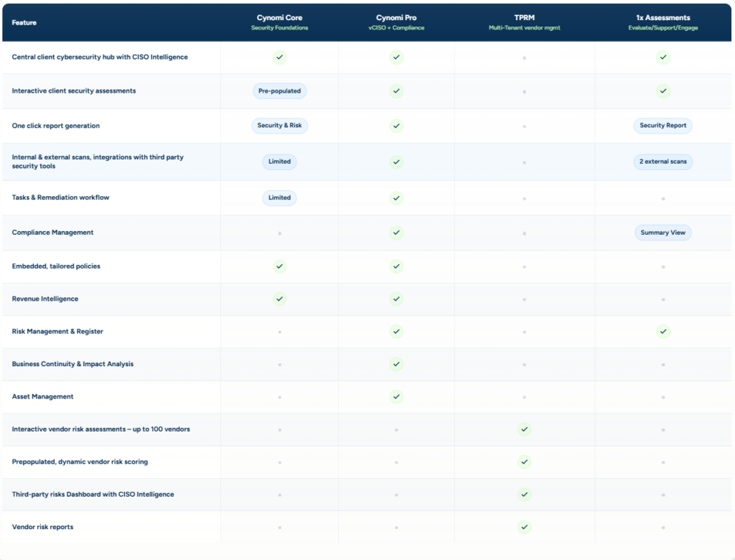Click 'One click report generation' row label
The height and width of the screenshot is (560, 735).
pyautogui.click(x=56, y=126)
